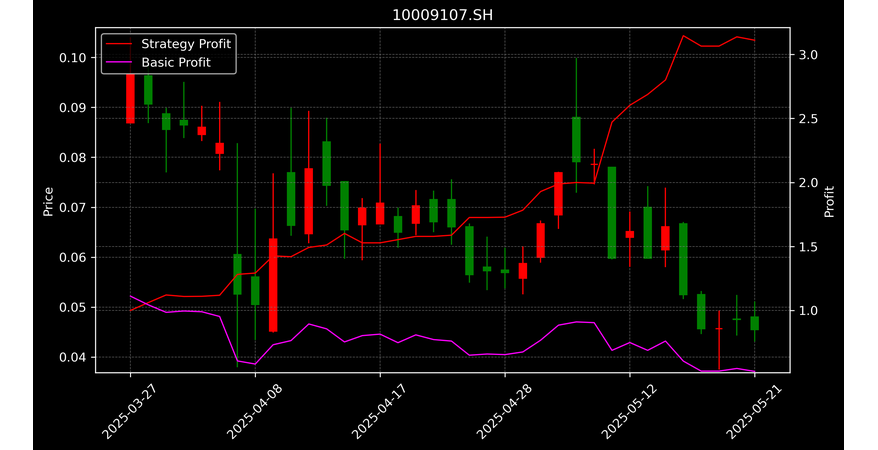Click the 0.08 price tick label
The height and width of the screenshot is (450, 878).
[73, 157]
